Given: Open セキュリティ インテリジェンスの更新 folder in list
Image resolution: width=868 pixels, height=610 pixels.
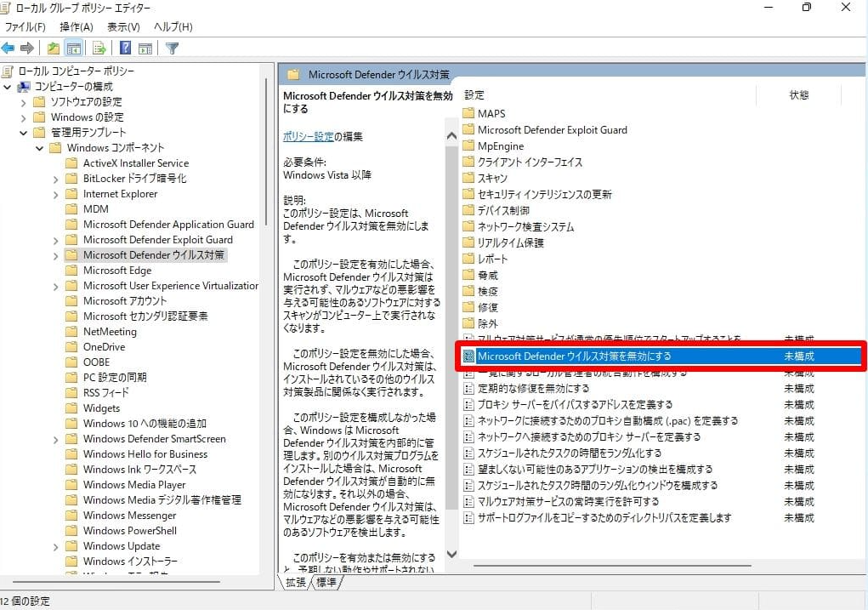Looking at the screenshot, I should click(x=545, y=195).
